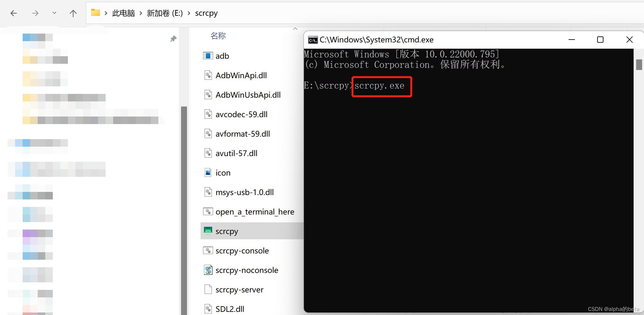Screen dimensions: 644x315
Task: Open the scrcpy-server file
Action: (x=240, y=290)
